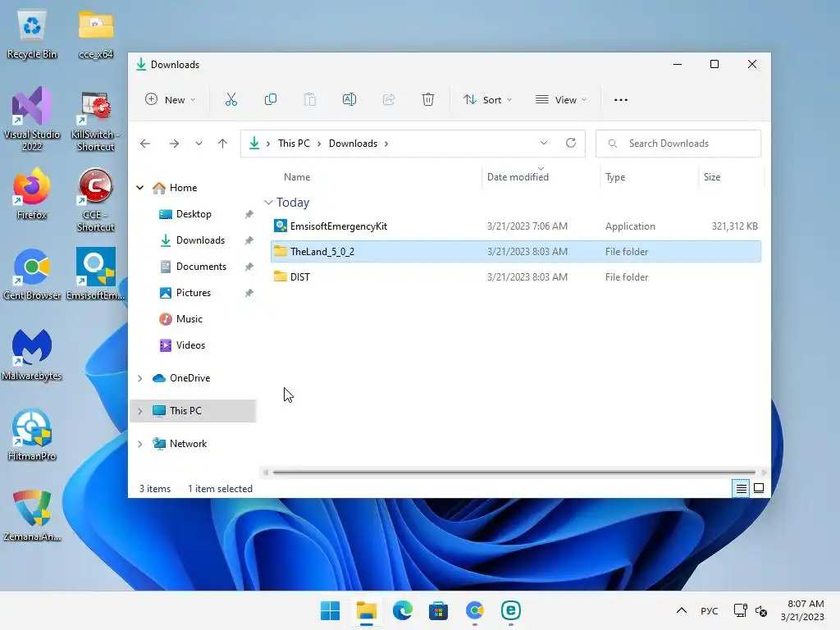The image size is (840, 630).
Task: Open Microsoft Store from taskbar
Action: [x=438, y=610]
